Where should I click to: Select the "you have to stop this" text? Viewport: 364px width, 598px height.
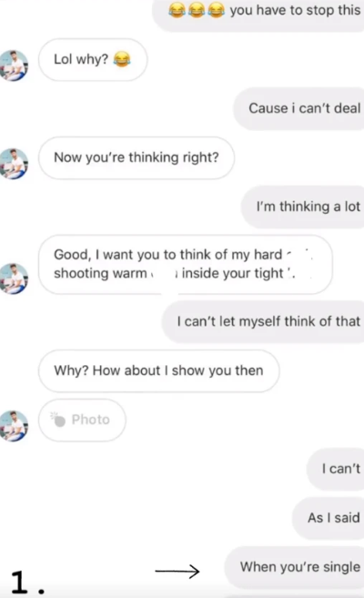(x=295, y=10)
